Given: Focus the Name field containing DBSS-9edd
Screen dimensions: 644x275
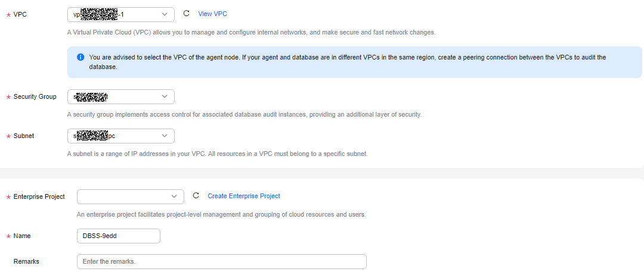Looking at the screenshot, I should click(x=118, y=236).
